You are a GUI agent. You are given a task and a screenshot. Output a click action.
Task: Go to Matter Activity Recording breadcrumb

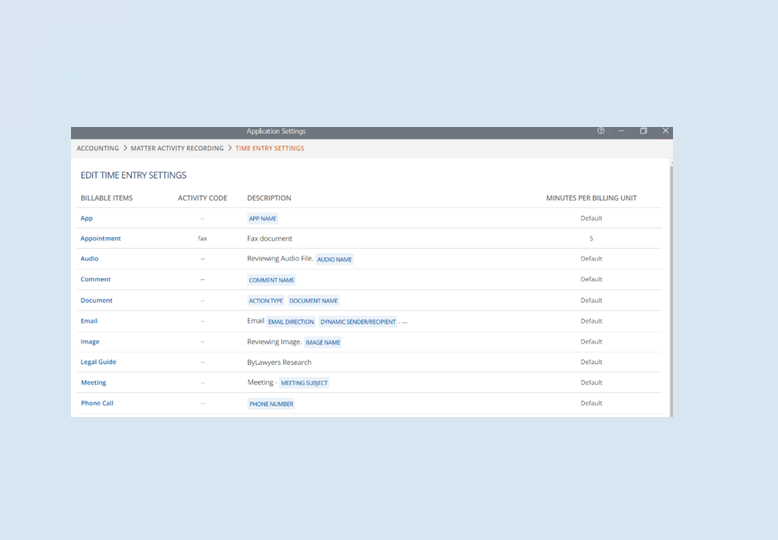(177, 148)
